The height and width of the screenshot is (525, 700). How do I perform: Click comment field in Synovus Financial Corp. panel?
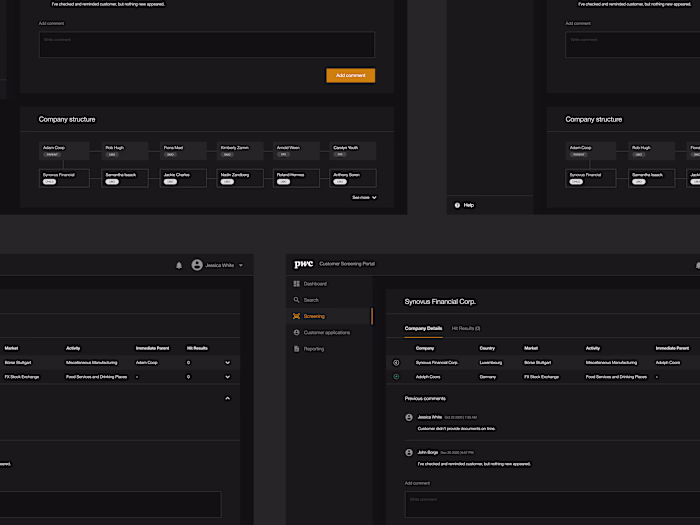(x=552, y=504)
